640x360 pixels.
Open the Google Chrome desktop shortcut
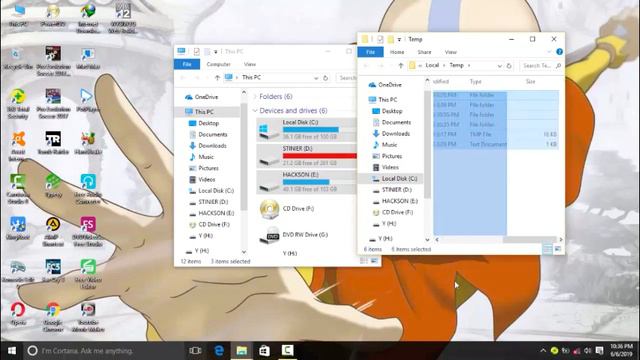(x=53, y=317)
